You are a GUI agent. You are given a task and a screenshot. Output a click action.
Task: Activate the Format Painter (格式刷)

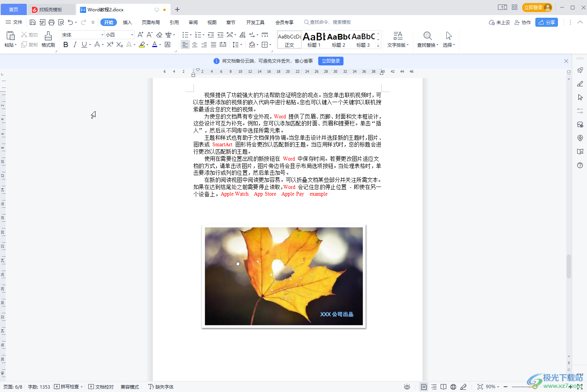coord(48,39)
